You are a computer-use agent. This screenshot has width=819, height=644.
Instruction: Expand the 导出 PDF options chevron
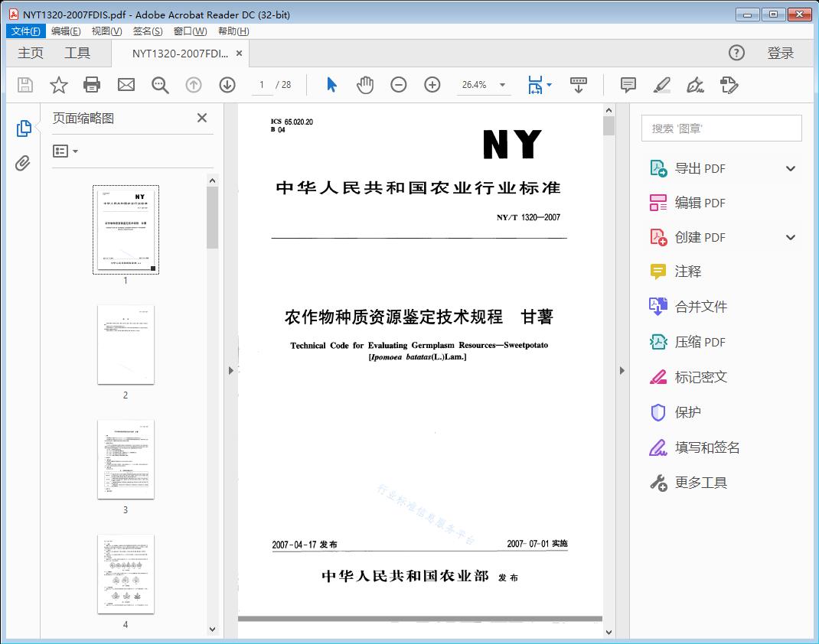click(790, 168)
